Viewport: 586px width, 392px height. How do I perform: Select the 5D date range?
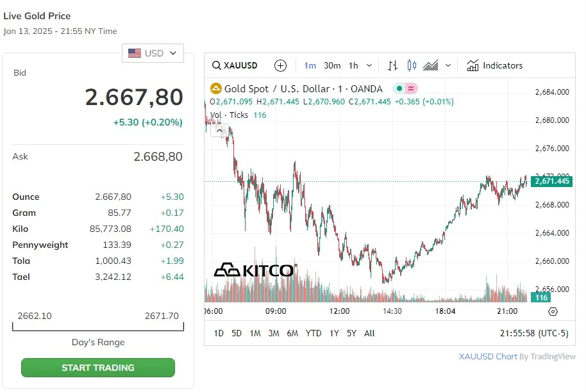point(237,333)
